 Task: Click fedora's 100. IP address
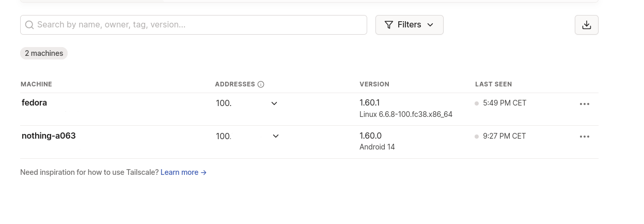pos(224,103)
